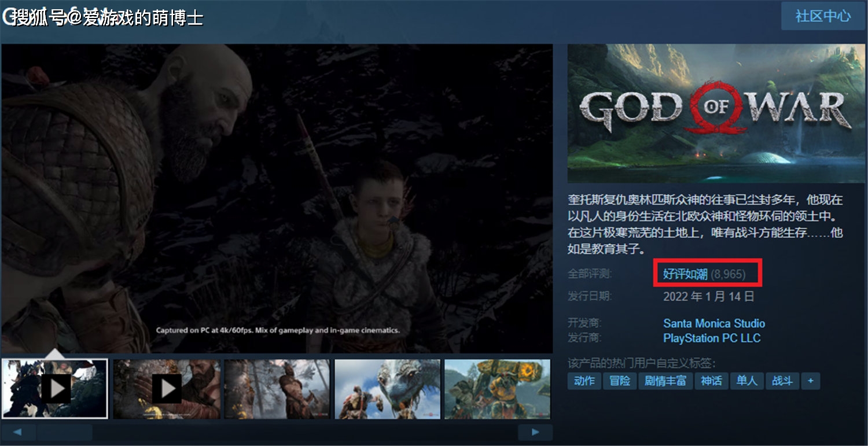Select the 神话 tag
This screenshot has height=446, width=868.
pyautogui.click(x=711, y=381)
